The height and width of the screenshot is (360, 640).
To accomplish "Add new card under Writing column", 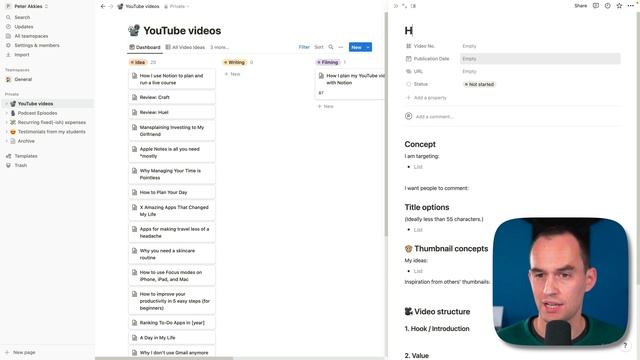I will coord(233,74).
